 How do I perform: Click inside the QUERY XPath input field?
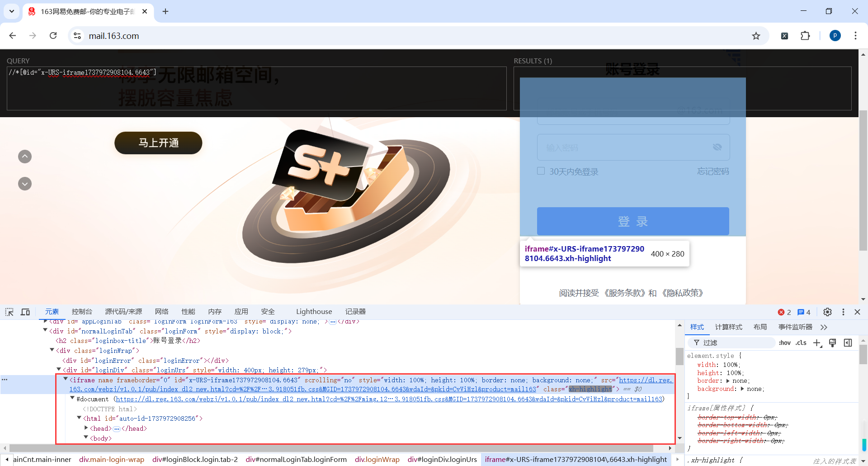coord(253,88)
